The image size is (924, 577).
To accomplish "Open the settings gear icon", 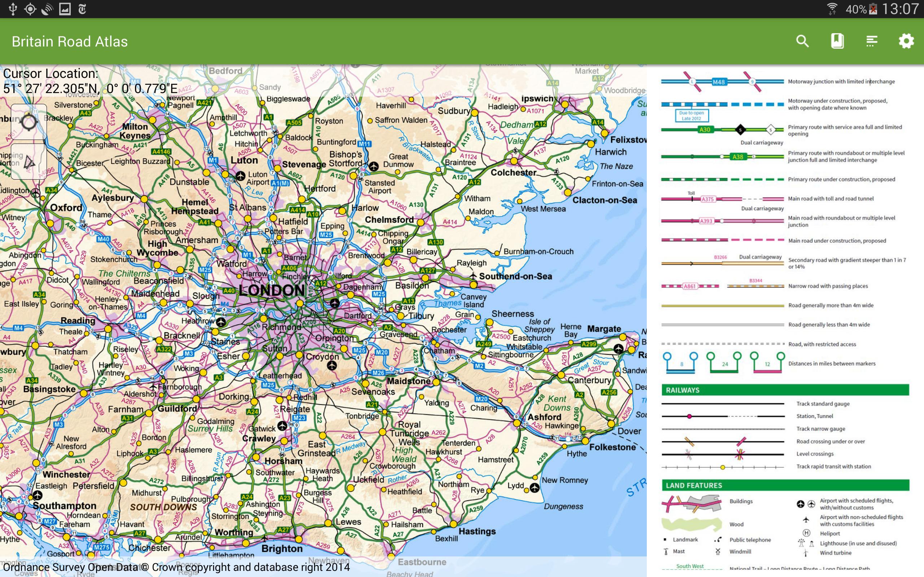I will coord(906,41).
